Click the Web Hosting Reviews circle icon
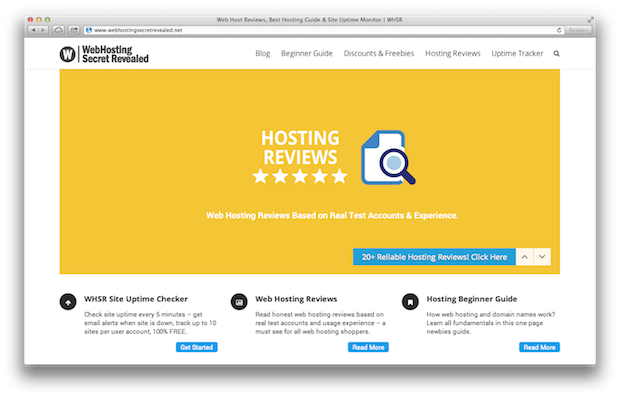The height and width of the screenshot is (398, 620). 239,302
